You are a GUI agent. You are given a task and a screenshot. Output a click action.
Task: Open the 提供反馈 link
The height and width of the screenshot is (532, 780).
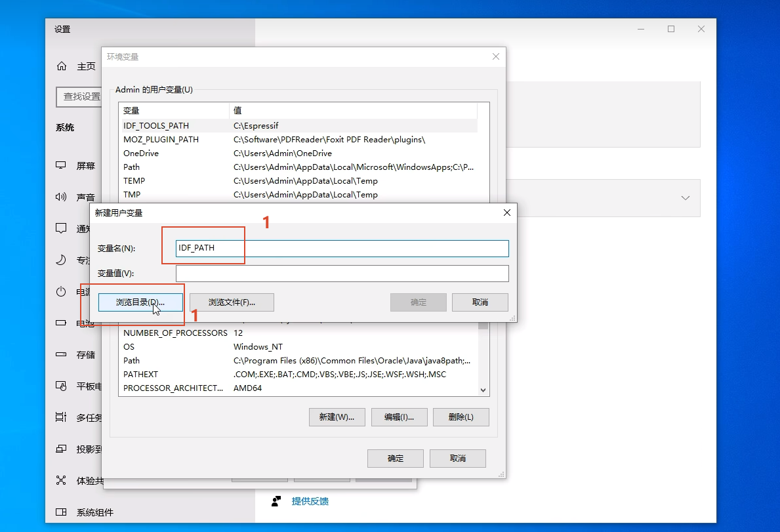click(310, 501)
